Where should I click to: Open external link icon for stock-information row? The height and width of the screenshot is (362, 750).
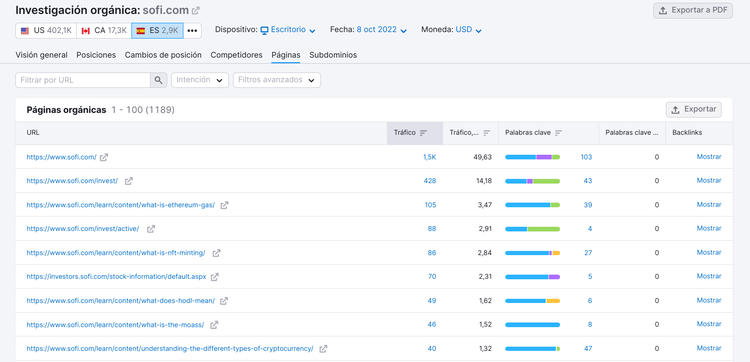[215, 276]
